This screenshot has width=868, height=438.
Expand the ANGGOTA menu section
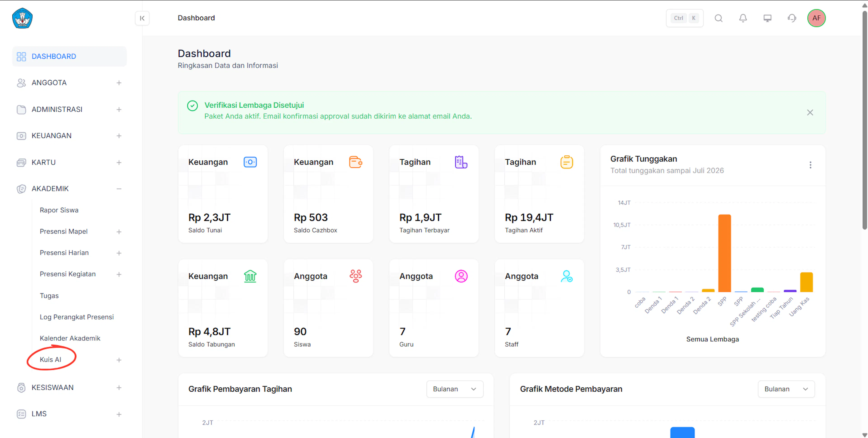[119, 83]
